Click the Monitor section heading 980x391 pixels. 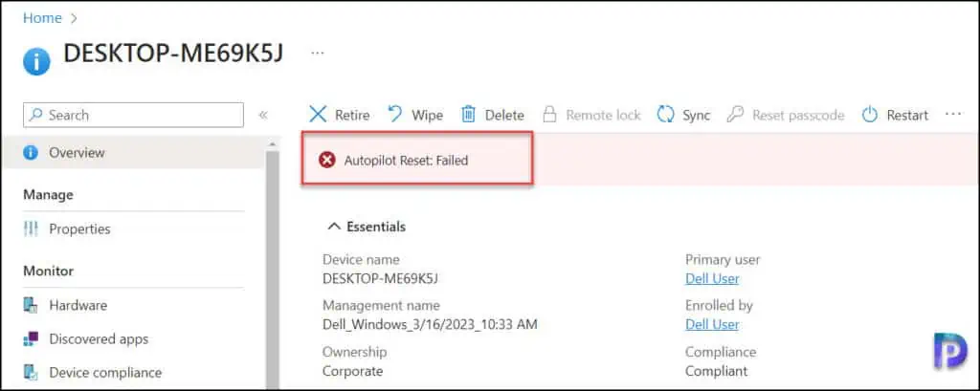point(48,272)
